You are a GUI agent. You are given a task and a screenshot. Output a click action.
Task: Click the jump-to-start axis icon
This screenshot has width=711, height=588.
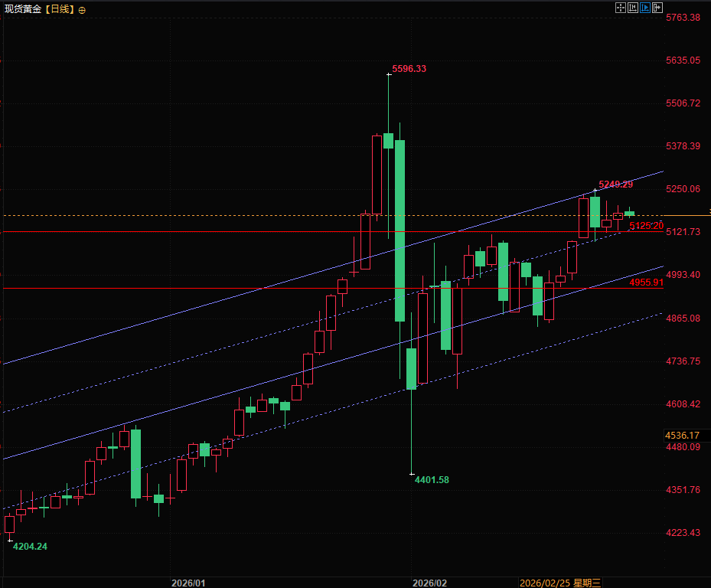click(x=633, y=7)
